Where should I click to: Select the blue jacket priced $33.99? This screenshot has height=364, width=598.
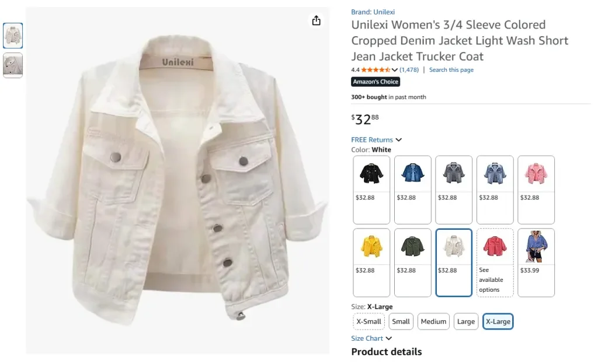pos(536,247)
